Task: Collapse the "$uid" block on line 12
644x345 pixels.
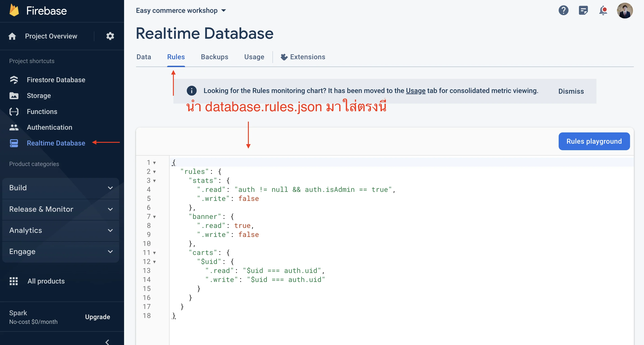Action: (154, 262)
